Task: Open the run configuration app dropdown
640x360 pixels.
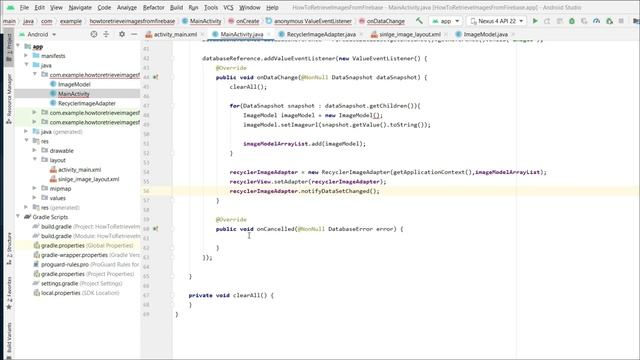Action: click(x=446, y=21)
